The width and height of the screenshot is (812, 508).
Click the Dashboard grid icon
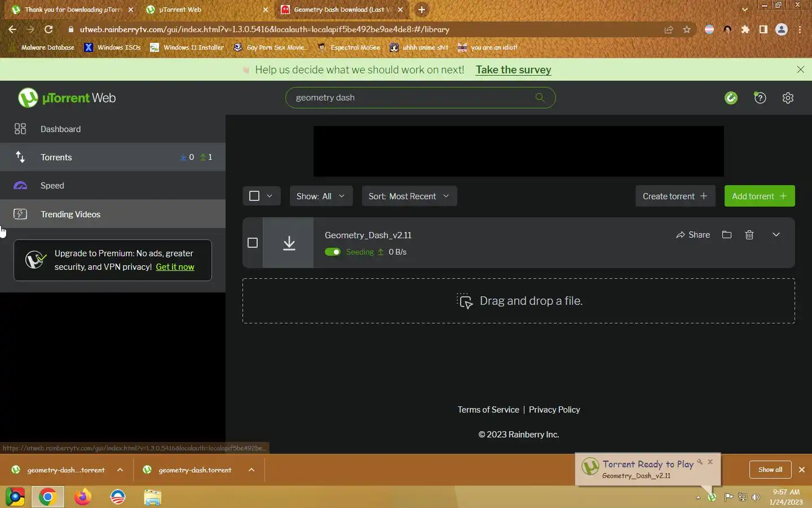(x=20, y=129)
